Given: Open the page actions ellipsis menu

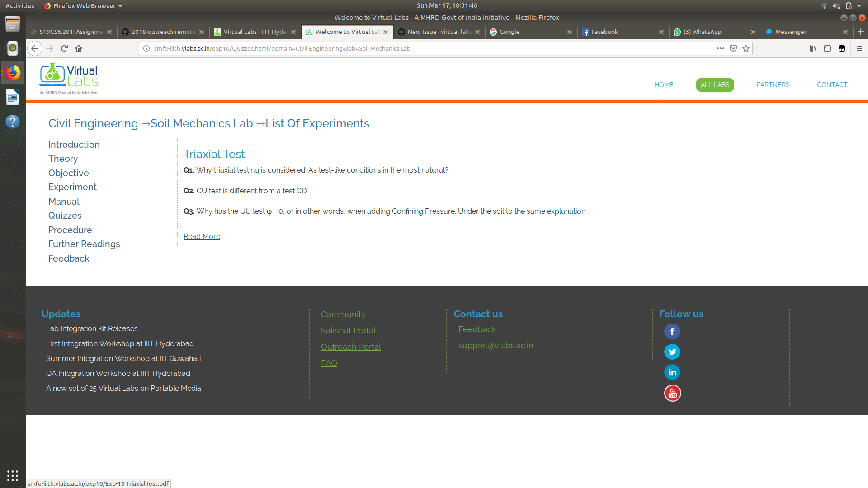Looking at the screenshot, I should 720,48.
